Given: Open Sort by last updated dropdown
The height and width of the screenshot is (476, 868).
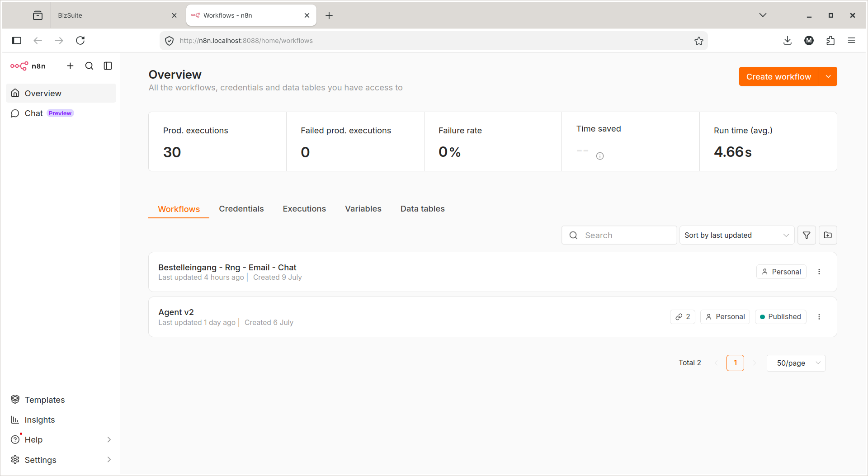Looking at the screenshot, I should point(736,235).
